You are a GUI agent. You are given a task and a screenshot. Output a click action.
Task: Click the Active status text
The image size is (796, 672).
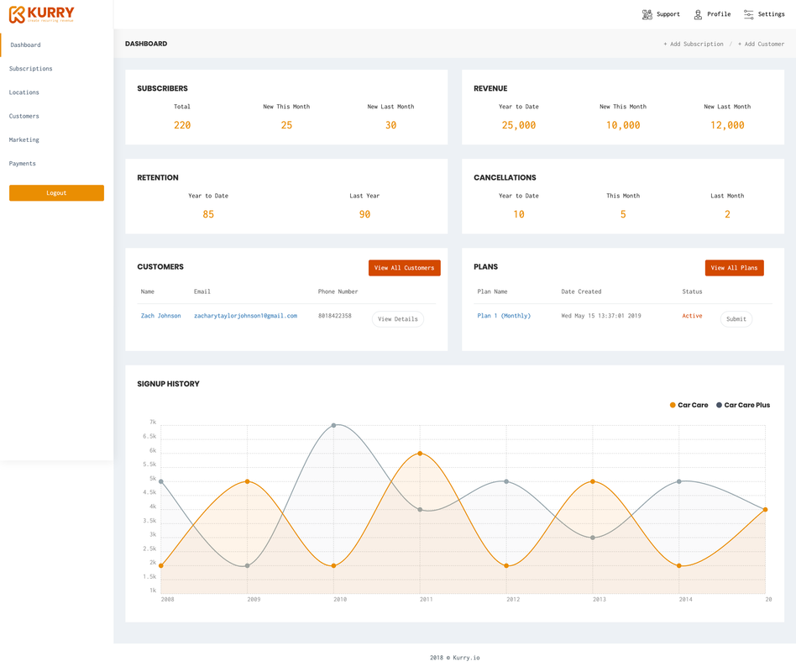pos(692,316)
